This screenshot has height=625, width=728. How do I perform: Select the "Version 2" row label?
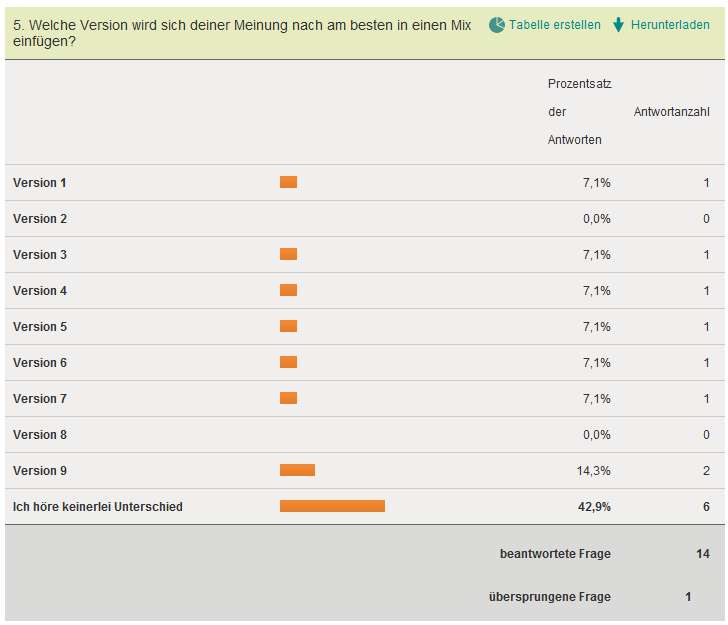pos(40,219)
